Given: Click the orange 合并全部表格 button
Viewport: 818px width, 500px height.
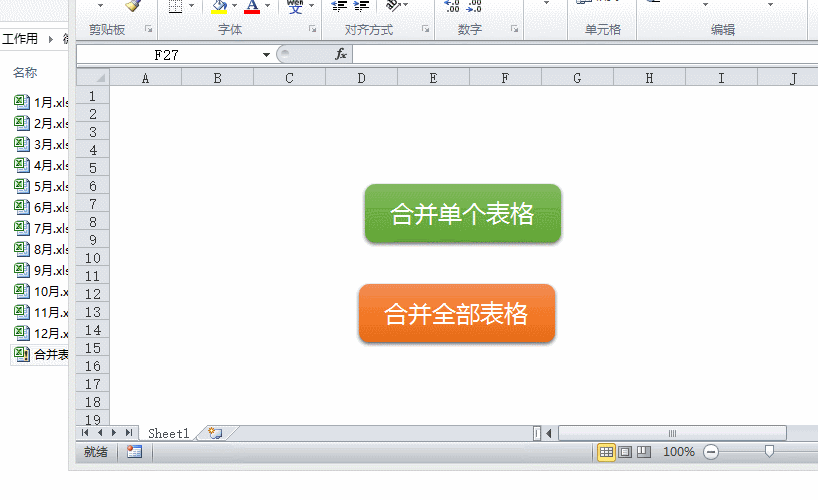Looking at the screenshot, I should click(x=457, y=313).
